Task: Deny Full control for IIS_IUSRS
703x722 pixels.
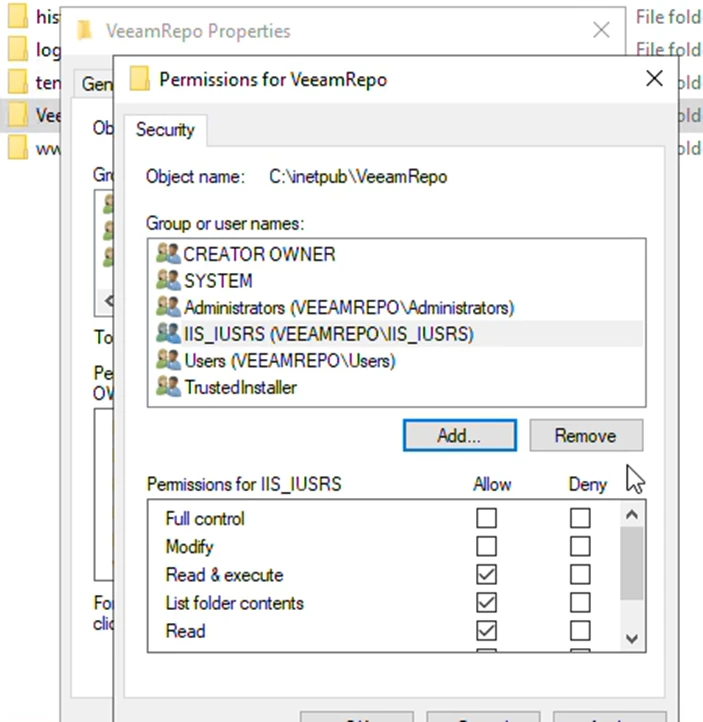Action: 580,518
